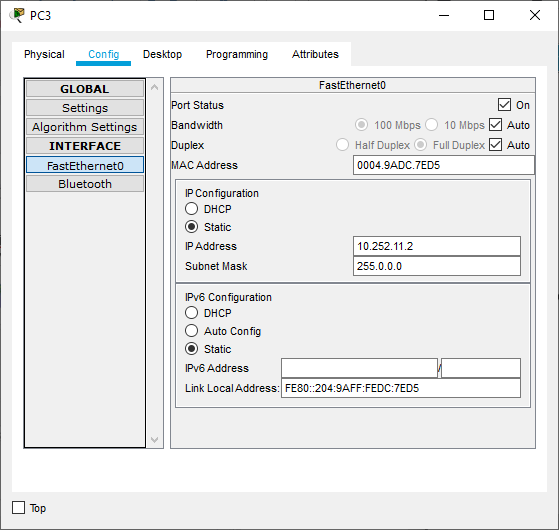Screen dimensions: 559x530
Task: Uncheck Bandwidth Auto checkbox
Action: tap(496, 125)
